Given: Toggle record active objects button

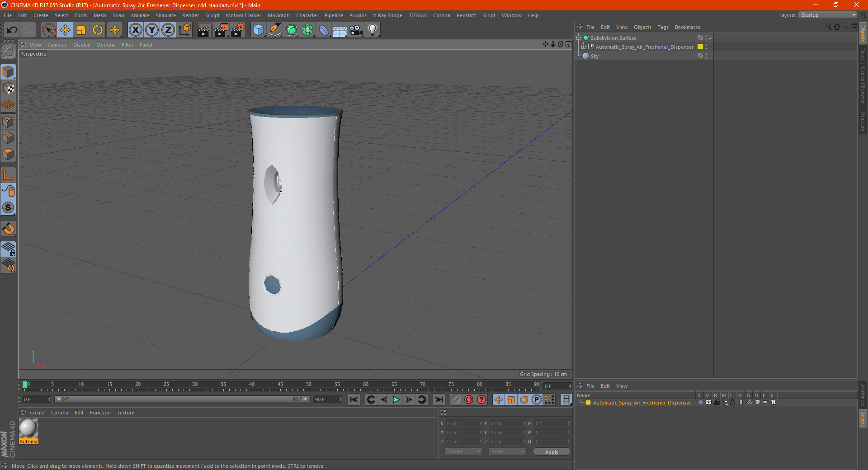Looking at the screenshot, I should coord(456,399).
